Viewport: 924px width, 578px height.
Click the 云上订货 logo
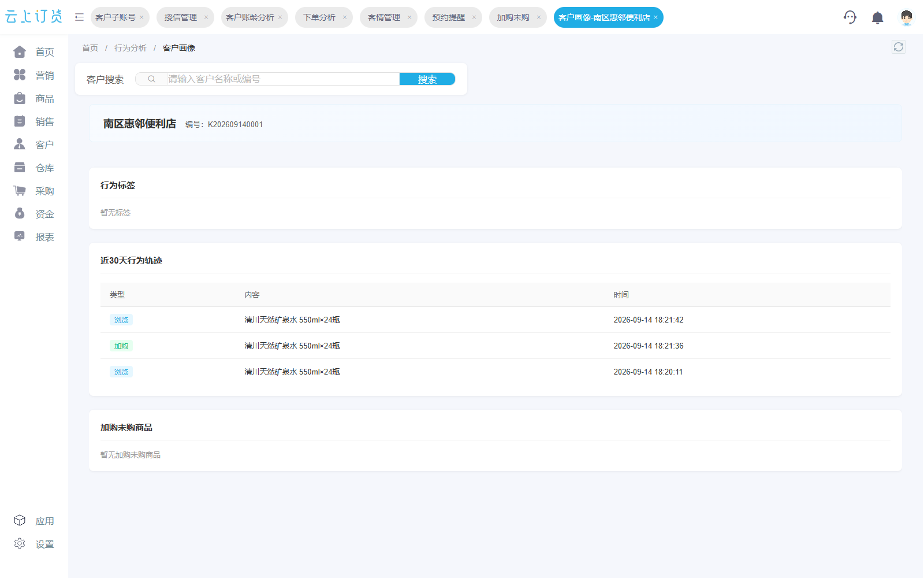point(33,17)
